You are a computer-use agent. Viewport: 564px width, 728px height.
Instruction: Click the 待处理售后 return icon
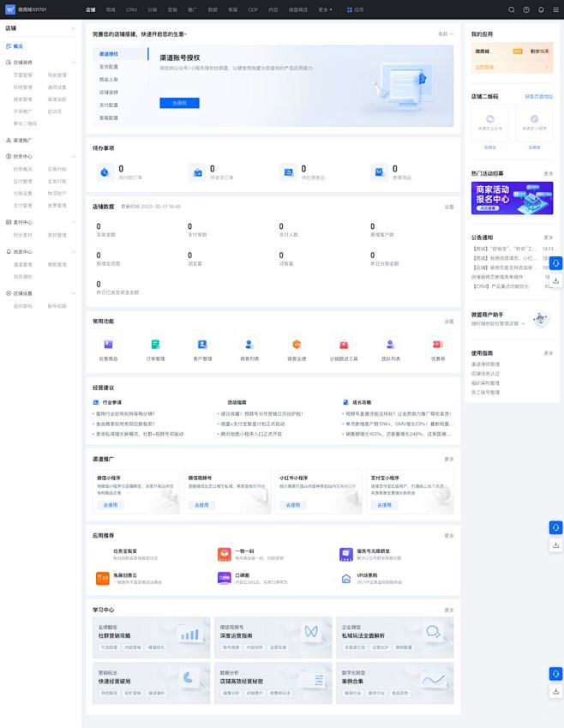pyautogui.click(x=288, y=172)
